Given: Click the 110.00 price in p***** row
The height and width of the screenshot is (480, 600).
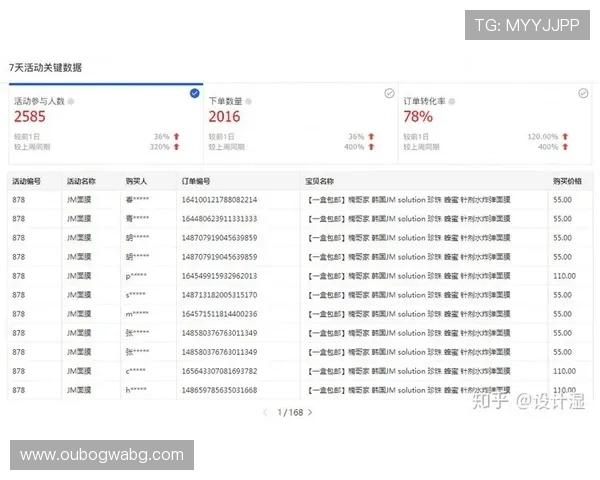Looking at the screenshot, I should 564,276.
